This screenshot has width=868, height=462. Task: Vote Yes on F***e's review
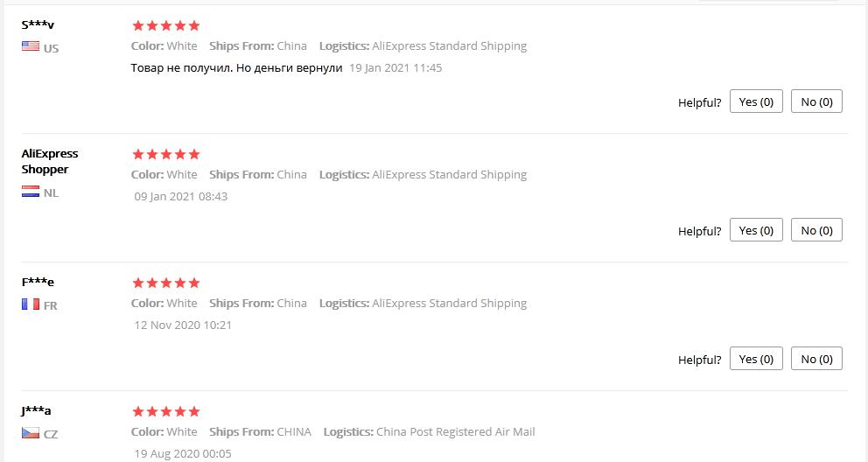(756, 359)
